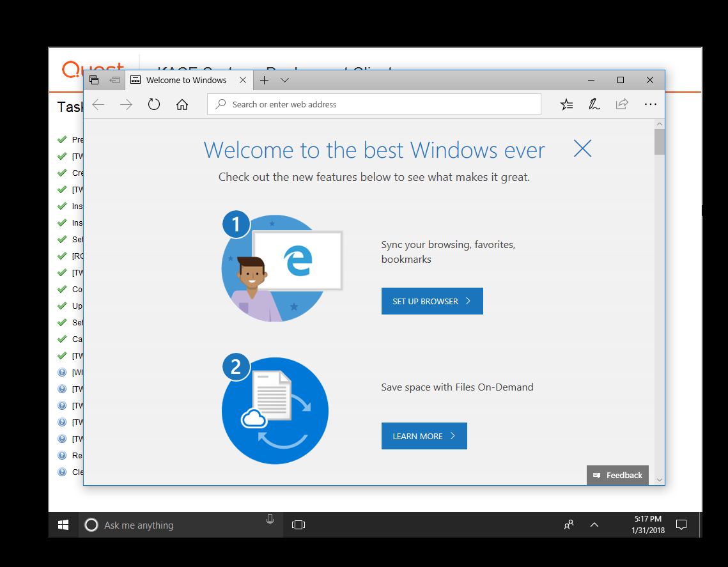Screen dimensions: 728x567
Task: Click the 'Ca' task row in KACE window
Action: coord(70,339)
